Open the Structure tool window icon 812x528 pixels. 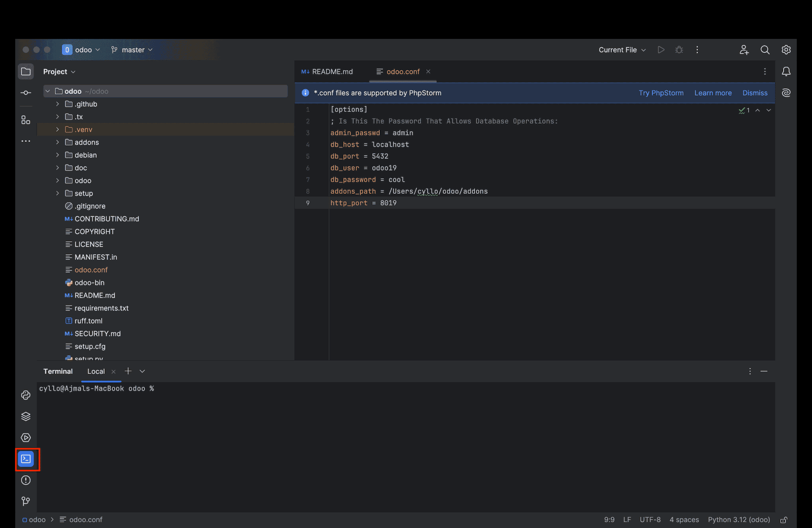[26, 120]
